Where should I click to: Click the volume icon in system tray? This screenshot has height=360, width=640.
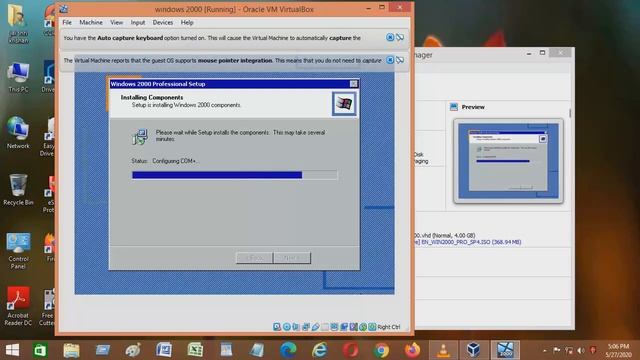[x=581, y=351]
